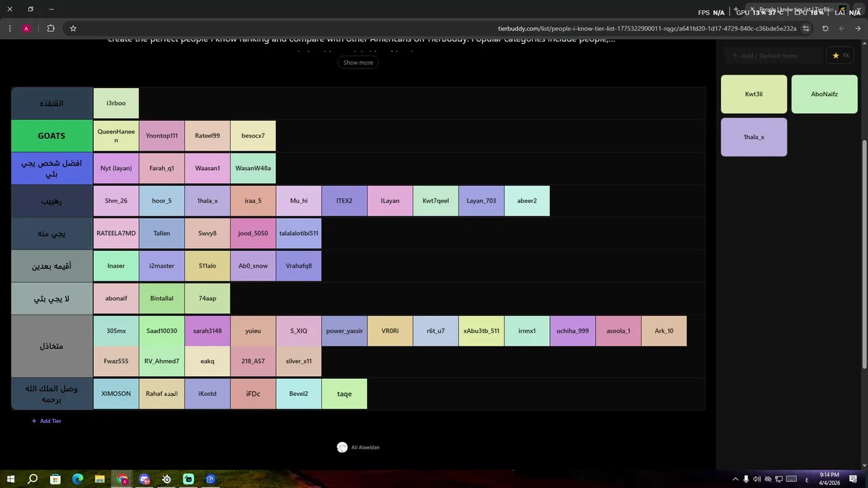This screenshot has height=488, width=868.
Task: Launch Microsoft Store from the taskbar
Action: pyautogui.click(x=56, y=479)
